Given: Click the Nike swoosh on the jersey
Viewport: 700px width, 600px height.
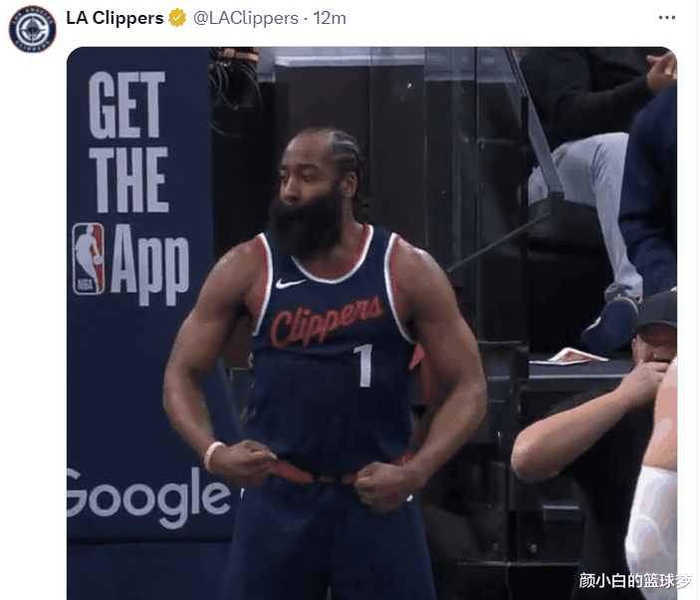Looking at the screenshot, I should [290, 283].
